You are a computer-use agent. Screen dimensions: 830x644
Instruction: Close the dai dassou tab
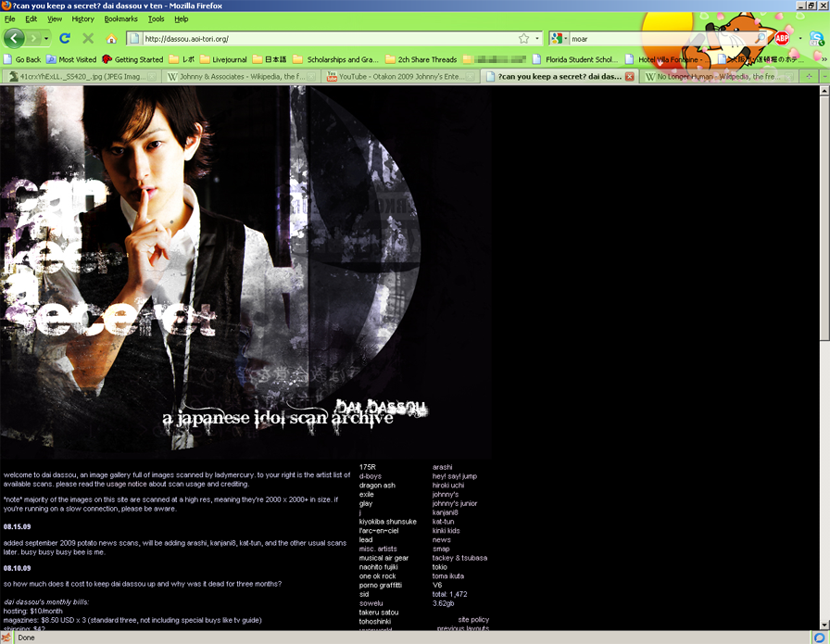click(630, 77)
